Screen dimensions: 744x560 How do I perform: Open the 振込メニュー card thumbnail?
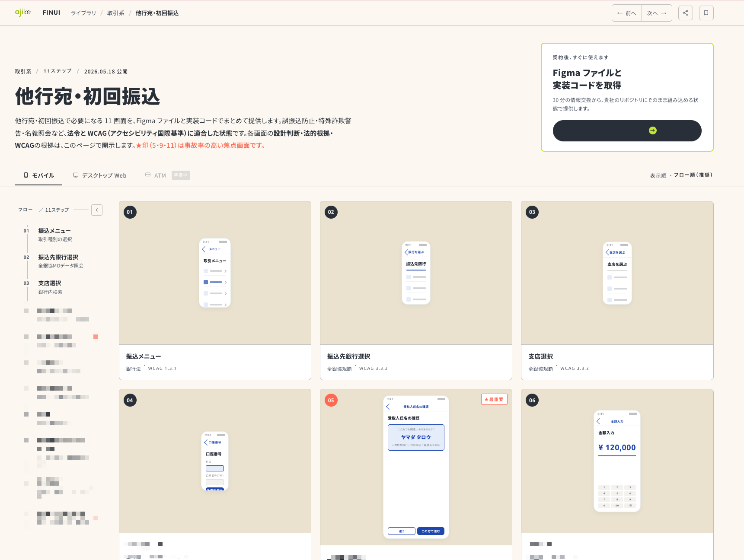pos(215,273)
